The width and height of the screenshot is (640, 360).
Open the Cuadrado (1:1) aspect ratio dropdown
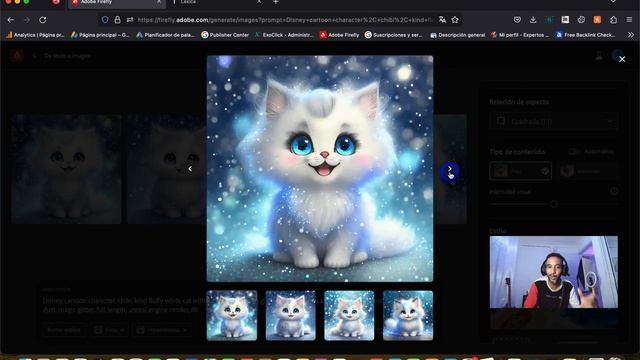pos(554,121)
